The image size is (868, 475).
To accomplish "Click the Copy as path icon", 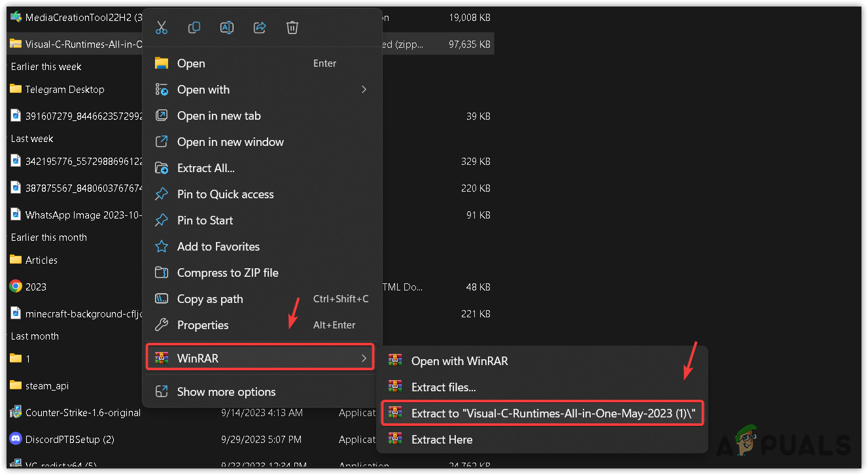I will (161, 299).
